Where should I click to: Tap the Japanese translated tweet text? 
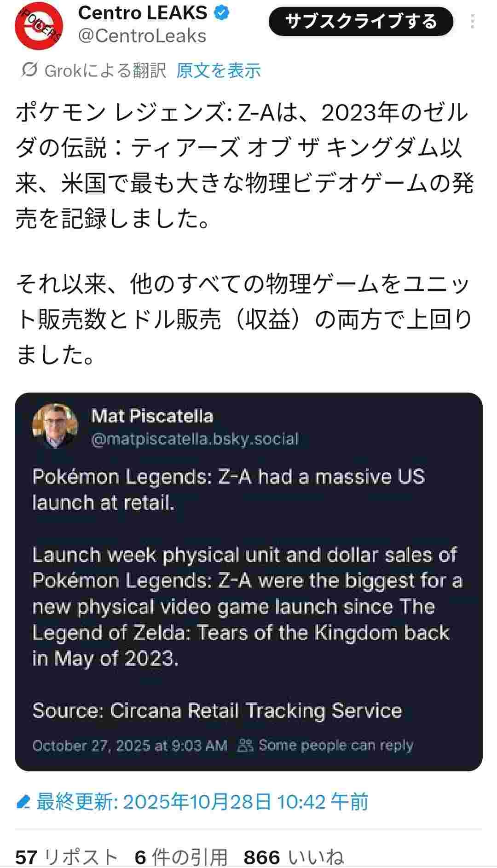coord(244,166)
